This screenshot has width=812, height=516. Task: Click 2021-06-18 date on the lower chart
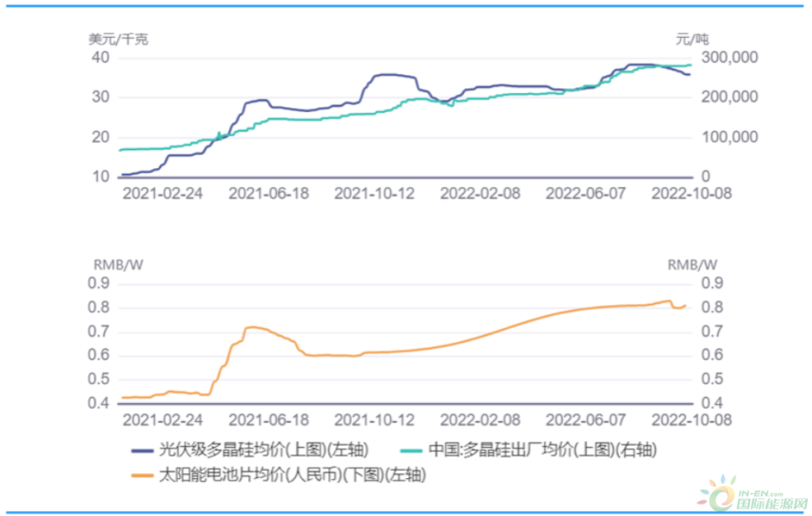point(268,420)
